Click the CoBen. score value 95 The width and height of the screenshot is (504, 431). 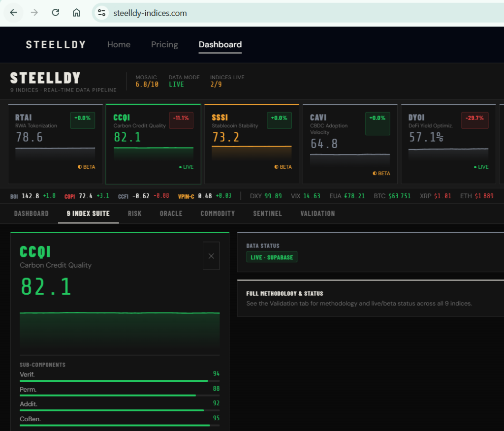(x=217, y=418)
